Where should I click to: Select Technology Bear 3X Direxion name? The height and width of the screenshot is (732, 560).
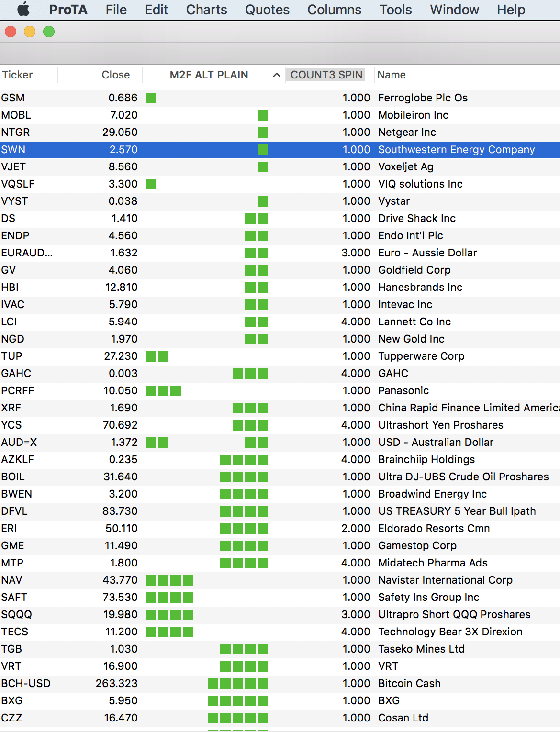coord(450,632)
